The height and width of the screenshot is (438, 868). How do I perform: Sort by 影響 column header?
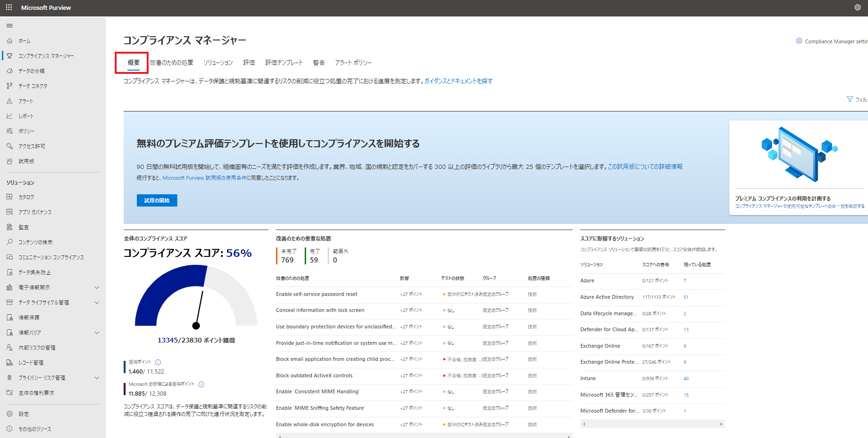(404, 279)
